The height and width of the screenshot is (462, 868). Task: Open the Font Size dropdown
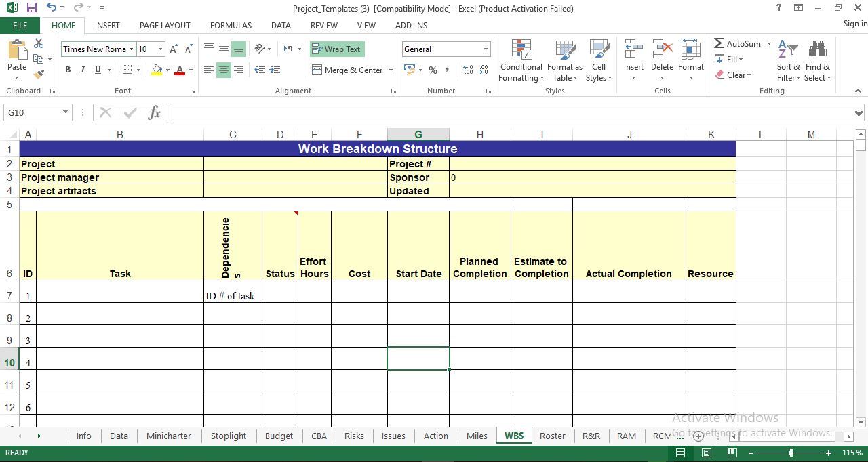[x=161, y=49]
